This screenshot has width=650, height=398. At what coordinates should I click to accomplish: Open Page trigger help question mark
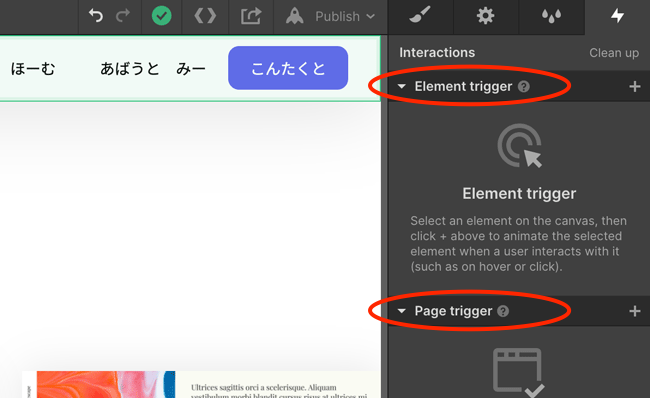[503, 311]
